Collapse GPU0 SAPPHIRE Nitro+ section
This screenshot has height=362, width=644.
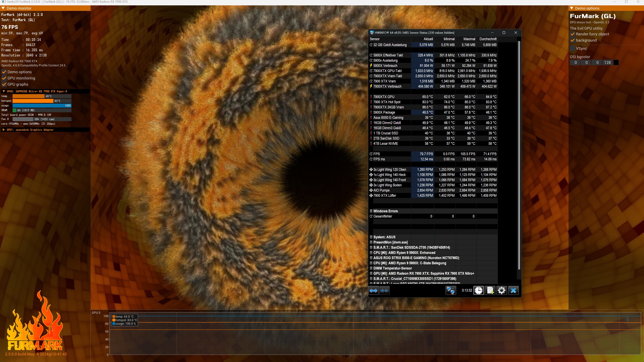point(4,92)
